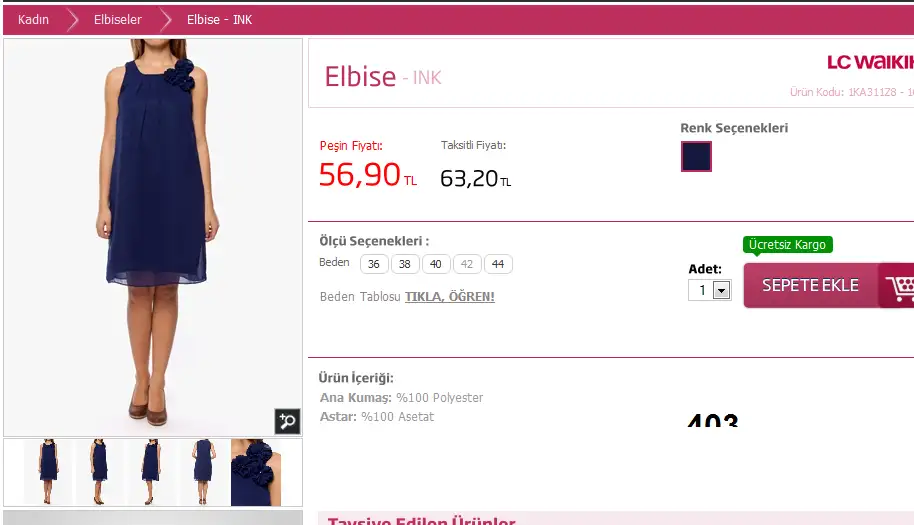The height and width of the screenshot is (525, 914).
Task: Open TIKLA, ÖĞREN! size chart link
Action: 449,297
